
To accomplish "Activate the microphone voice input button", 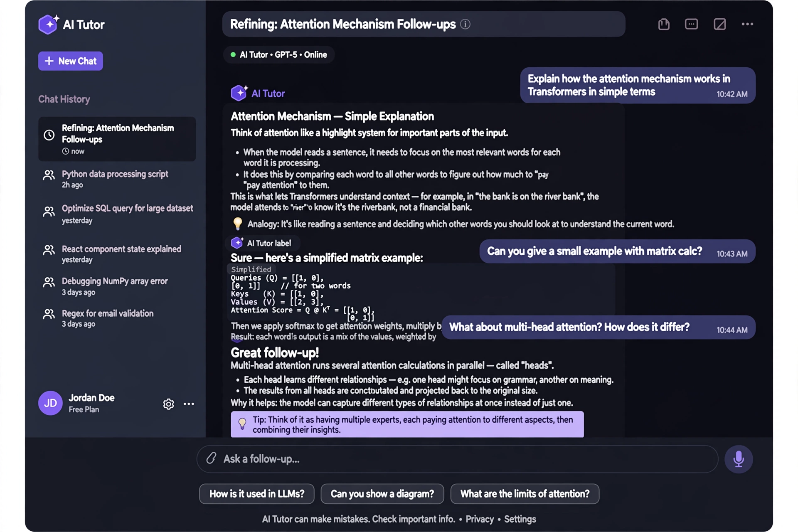I will 739,459.
